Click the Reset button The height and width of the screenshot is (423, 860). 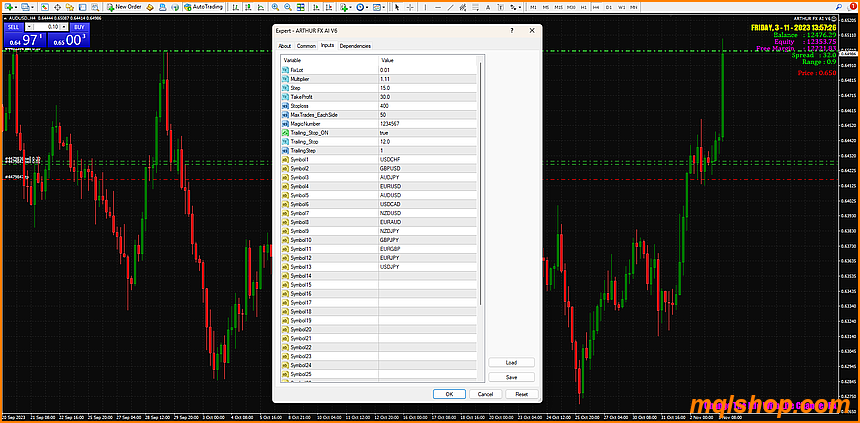coord(522,394)
